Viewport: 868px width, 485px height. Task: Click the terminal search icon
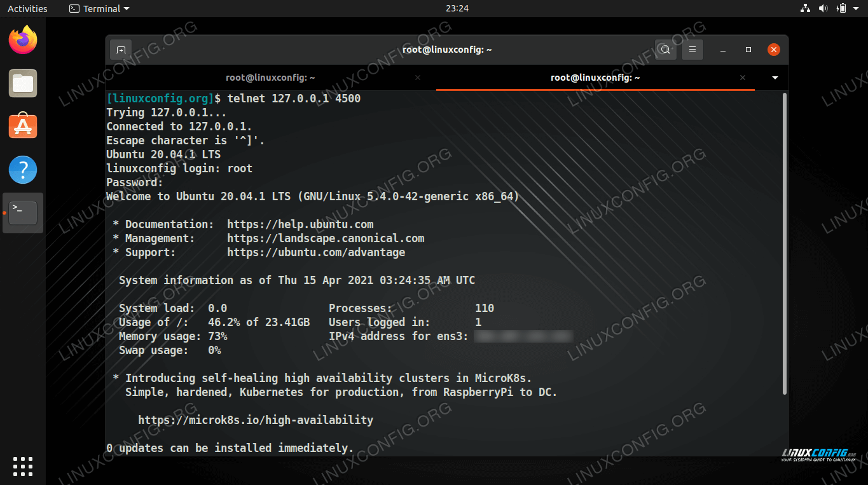(665, 50)
